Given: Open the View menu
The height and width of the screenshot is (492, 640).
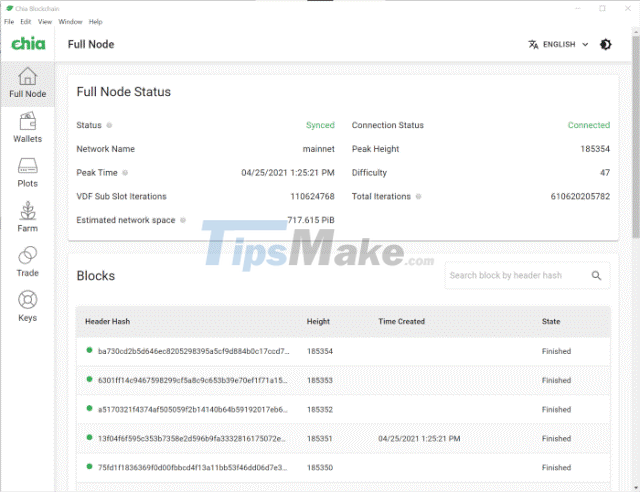Looking at the screenshot, I should coord(45,21).
